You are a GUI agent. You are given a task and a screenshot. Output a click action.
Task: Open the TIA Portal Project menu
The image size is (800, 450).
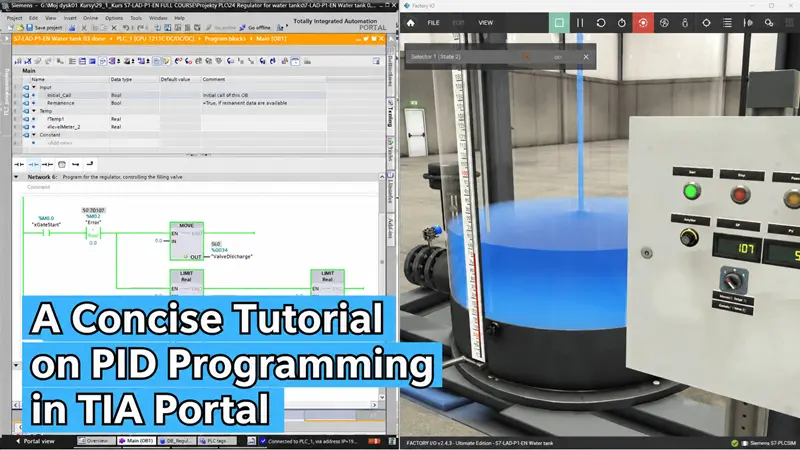click(14, 18)
